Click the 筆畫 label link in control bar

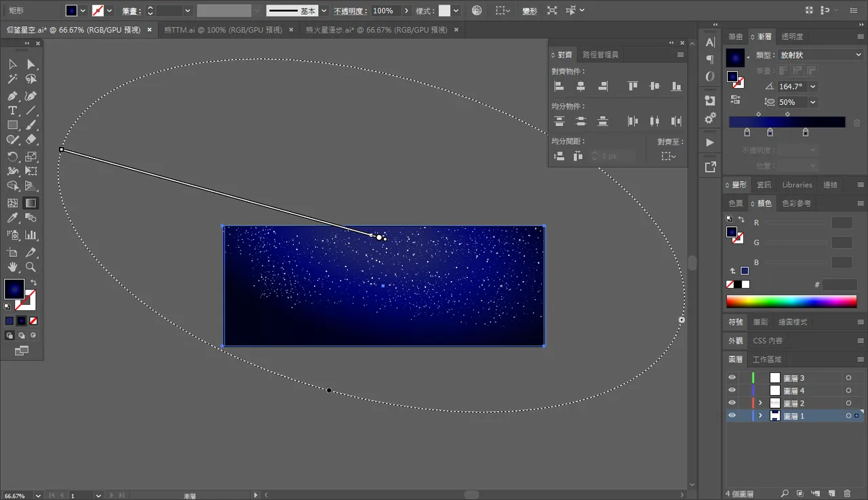132,11
